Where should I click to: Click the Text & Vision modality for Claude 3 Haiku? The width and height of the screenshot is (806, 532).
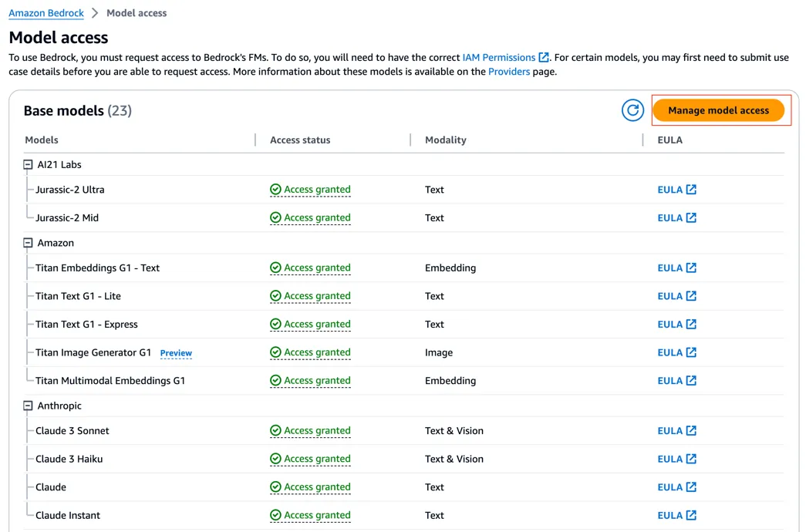(x=454, y=459)
